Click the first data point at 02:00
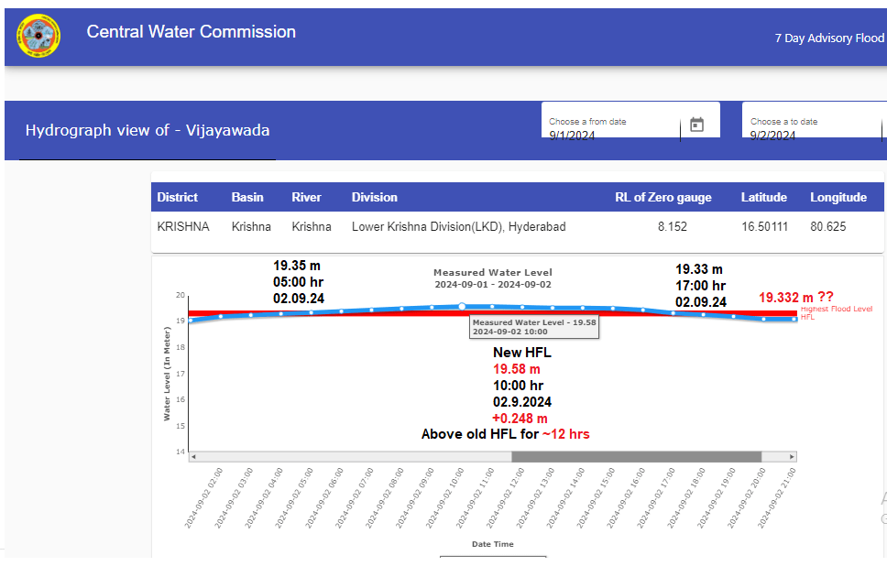The height and width of the screenshot is (588, 887). tap(191, 321)
